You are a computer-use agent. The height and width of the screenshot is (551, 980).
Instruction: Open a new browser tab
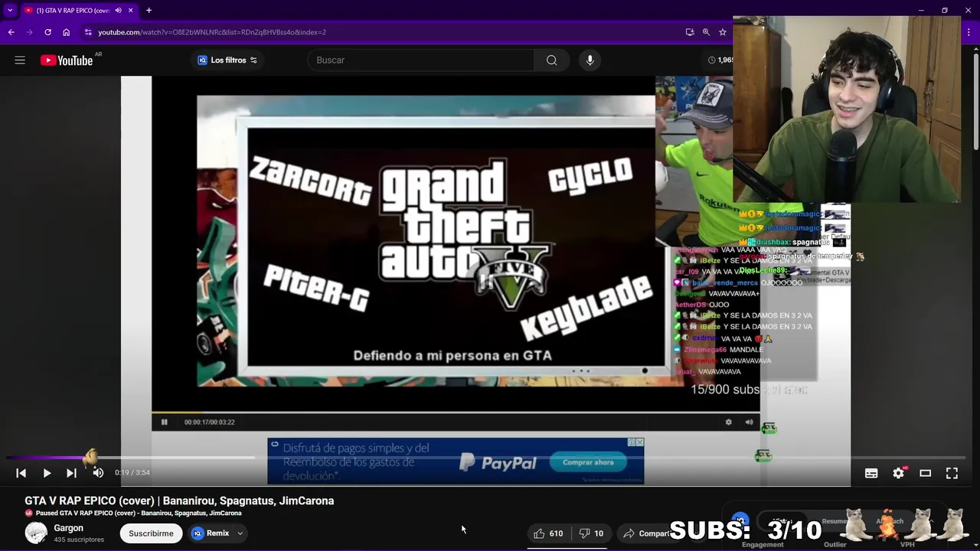click(149, 11)
